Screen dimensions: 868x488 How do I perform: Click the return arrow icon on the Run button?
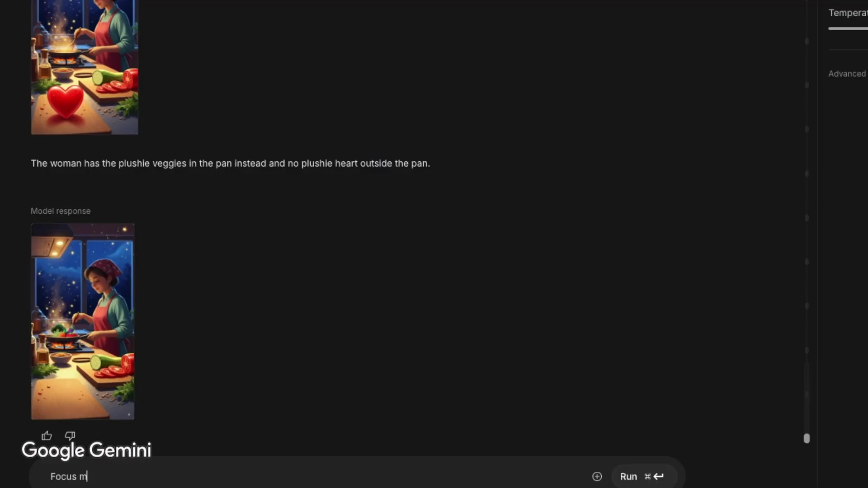659,476
